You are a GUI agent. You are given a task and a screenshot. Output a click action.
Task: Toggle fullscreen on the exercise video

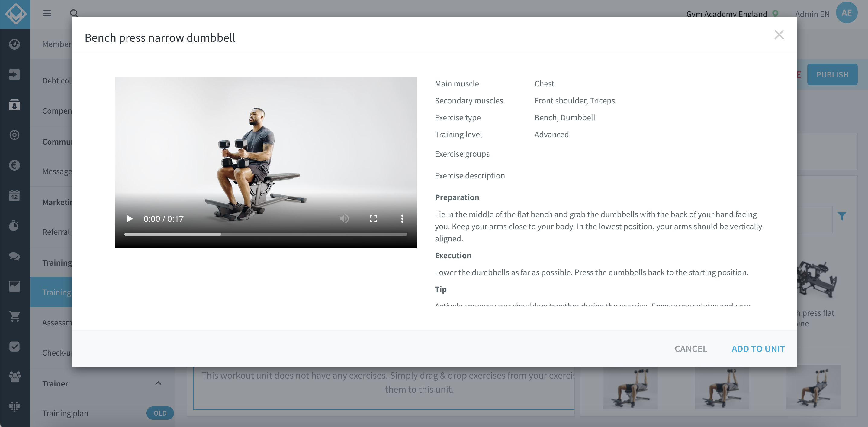pos(373,219)
